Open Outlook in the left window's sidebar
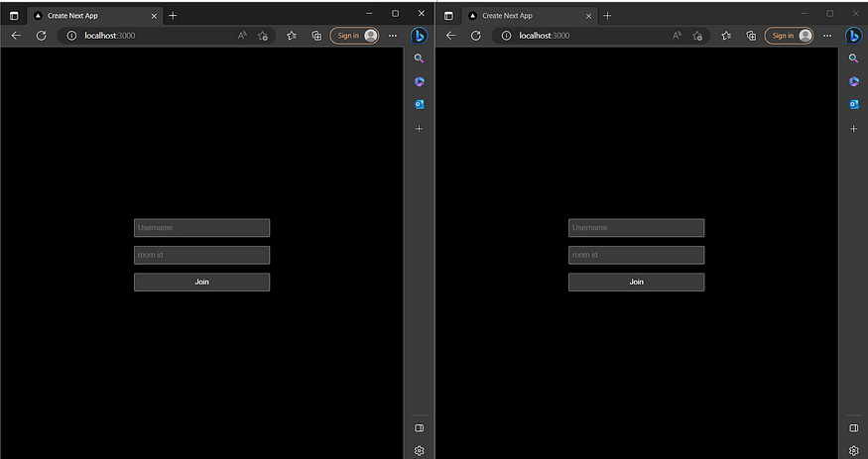This screenshot has width=868, height=459. (x=419, y=104)
